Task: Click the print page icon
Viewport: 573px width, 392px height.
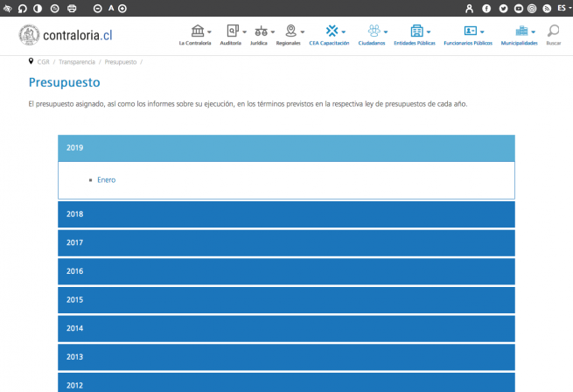Action: click(72, 8)
